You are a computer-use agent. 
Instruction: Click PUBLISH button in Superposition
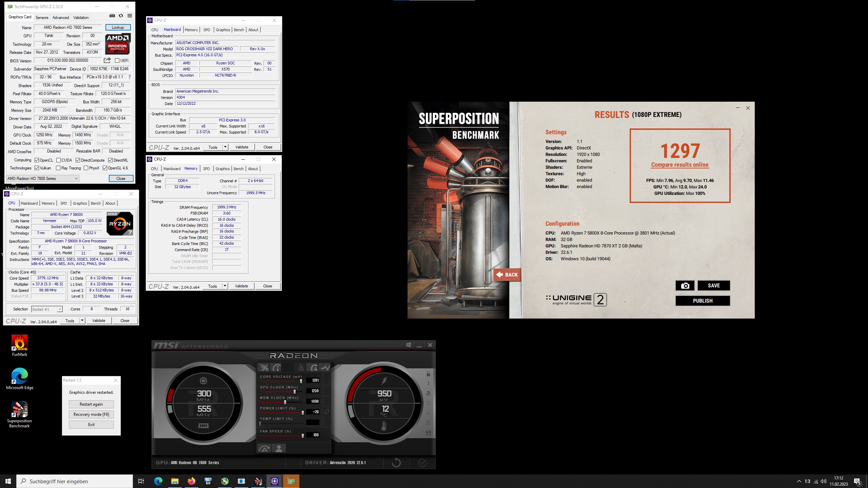pyautogui.click(x=703, y=301)
